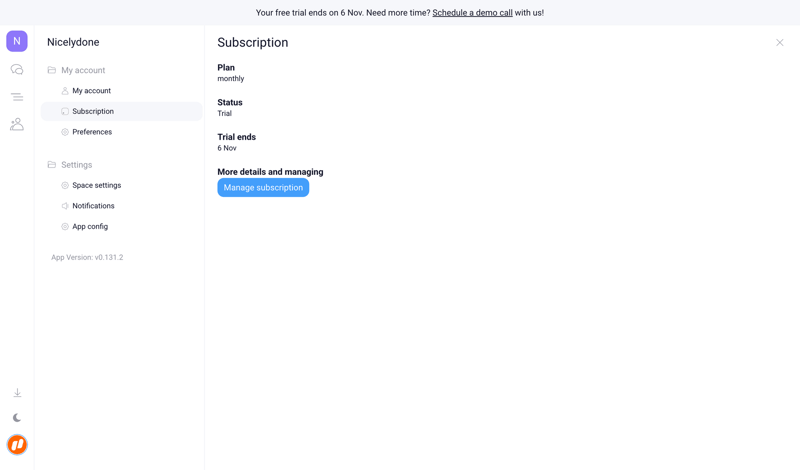Viewport: 800px width, 470px height.
Task: Collapse the My account folder group
Action: click(x=76, y=70)
